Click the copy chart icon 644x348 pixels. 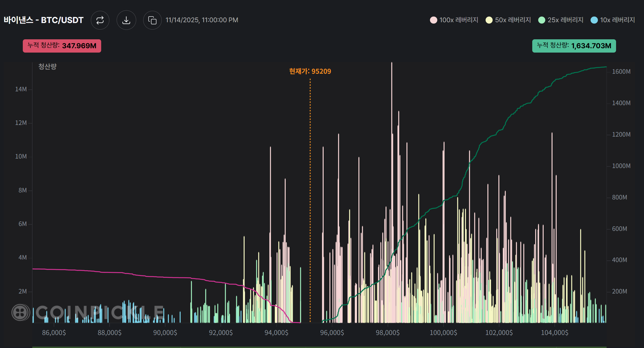pos(152,20)
